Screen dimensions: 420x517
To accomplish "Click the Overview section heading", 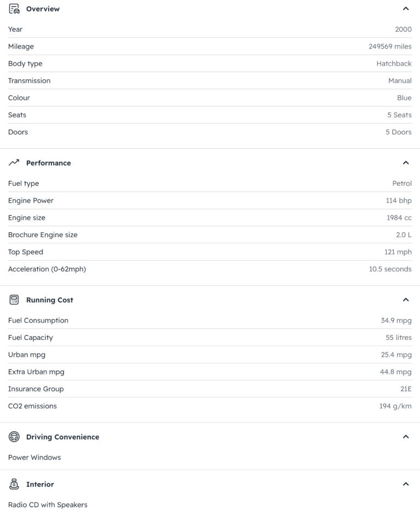I will [43, 9].
